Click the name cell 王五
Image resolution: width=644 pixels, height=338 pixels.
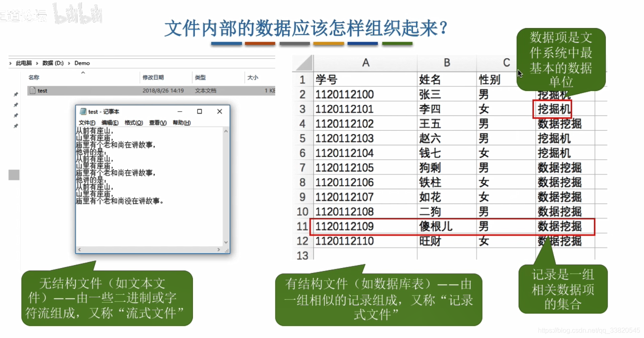pos(447,124)
